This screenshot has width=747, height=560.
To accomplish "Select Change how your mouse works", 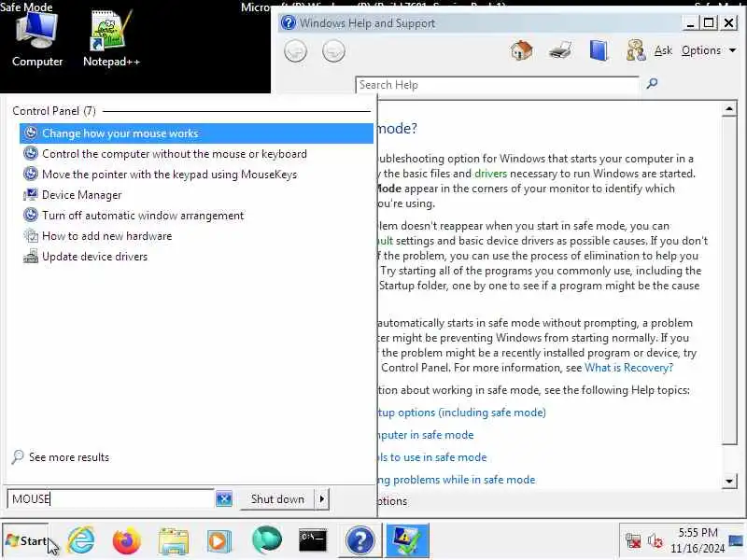I will [x=196, y=133].
